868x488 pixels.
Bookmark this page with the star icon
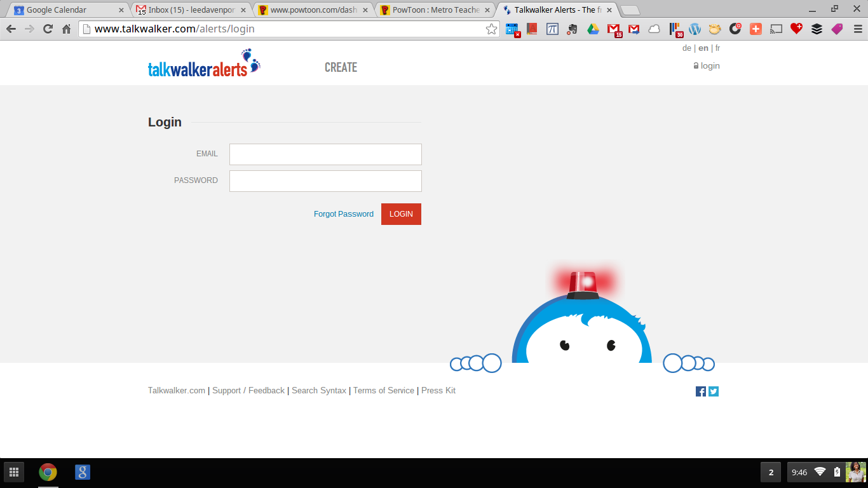click(491, 29)
